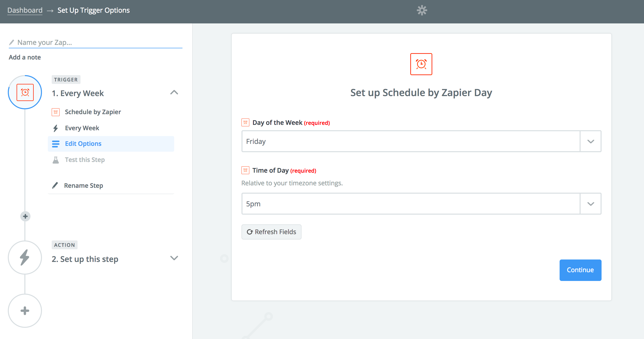Click the clock icon beside Day of the Week
The height and width of the screenshot is (339, 644).
click(245, 122)
